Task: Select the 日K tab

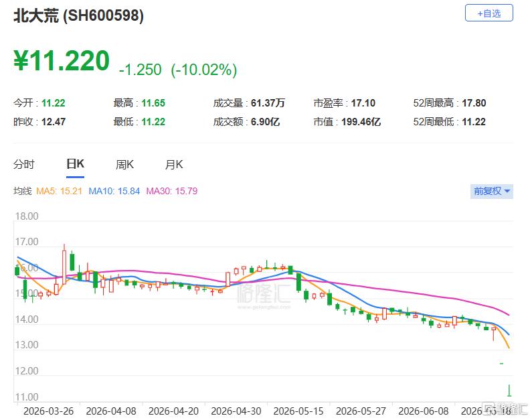Action: [75, 164]
